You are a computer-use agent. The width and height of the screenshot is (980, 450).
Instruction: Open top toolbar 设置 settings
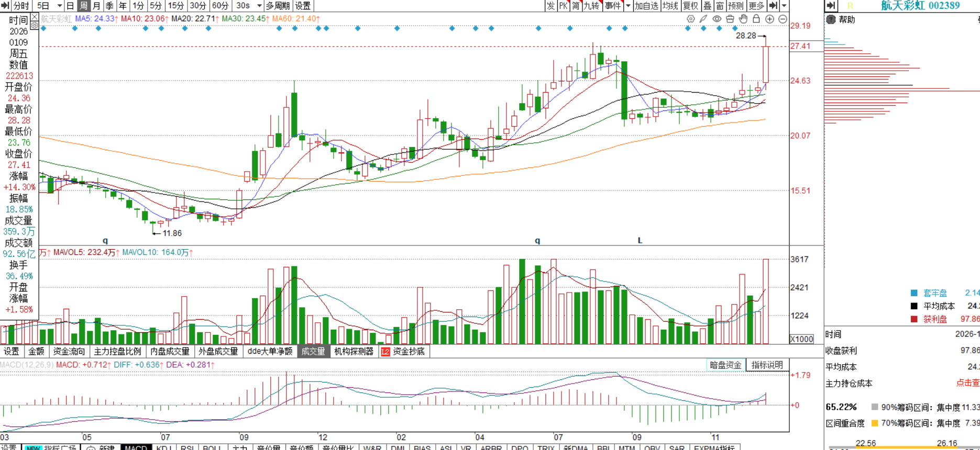303,6
